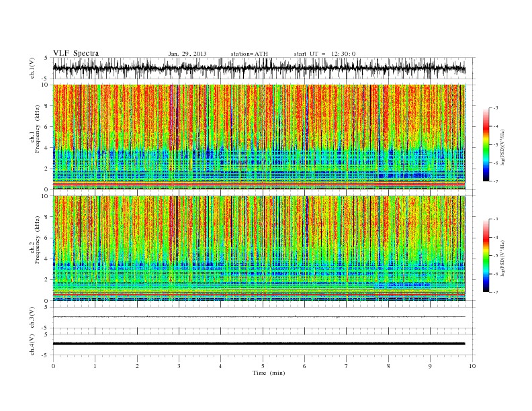Viewport: 532px width, 411px height.
Task: Click the ch.2 spectrogram color scale bar
Action: (486, 255)
